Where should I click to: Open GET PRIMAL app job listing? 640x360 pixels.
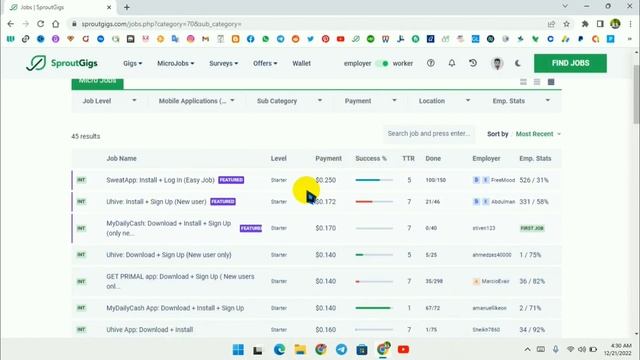[180, 281]
